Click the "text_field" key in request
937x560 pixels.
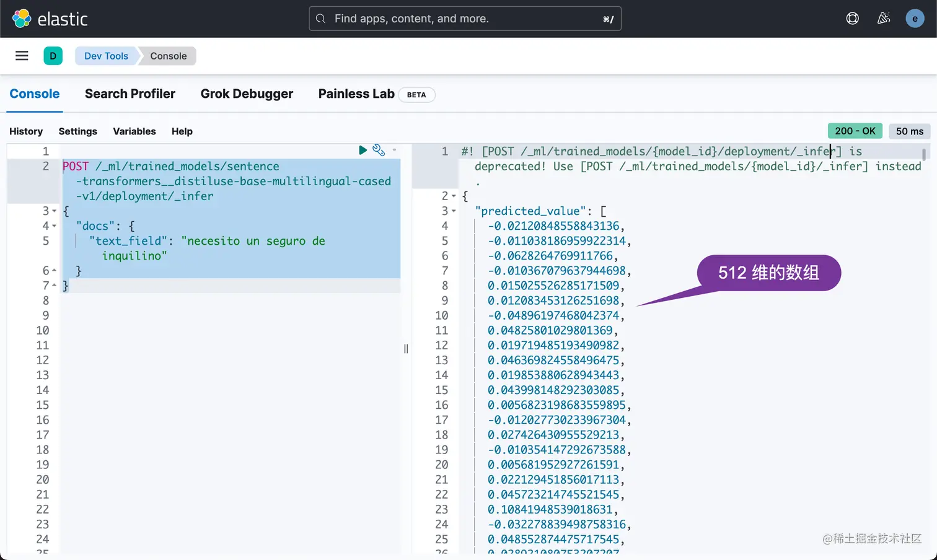click(128, 241)
